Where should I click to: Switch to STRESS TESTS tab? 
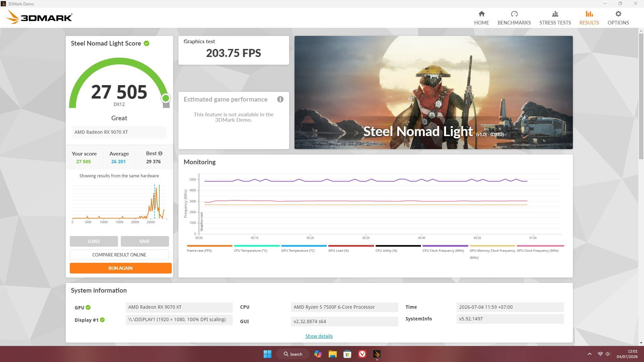point(555,18)
